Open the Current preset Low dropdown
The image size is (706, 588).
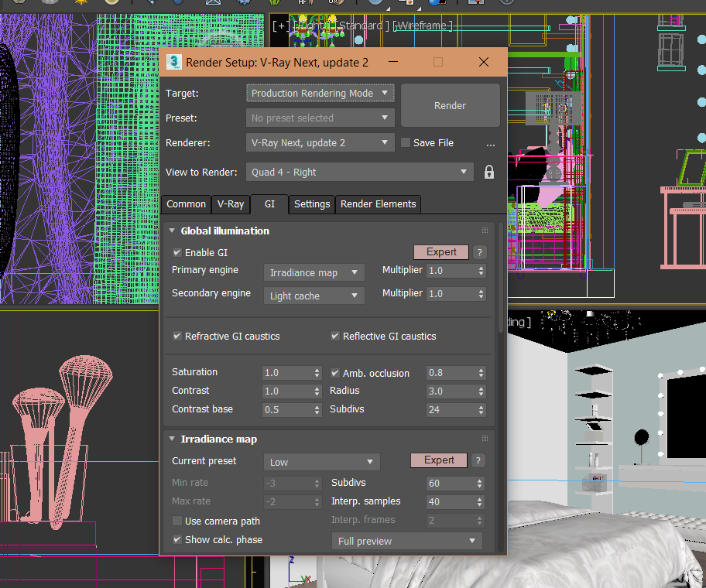(x=322, y=462)
